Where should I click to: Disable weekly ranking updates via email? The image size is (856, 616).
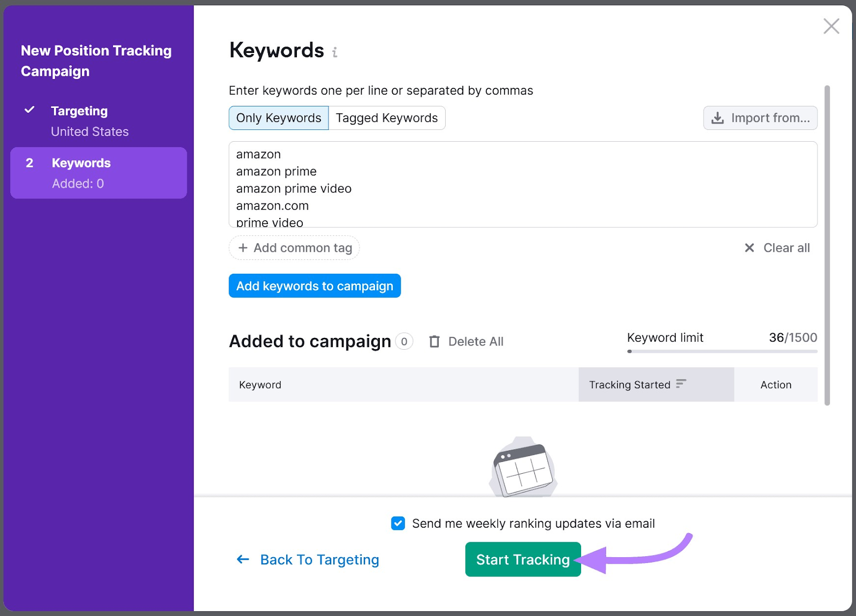(x=398, y=523)
